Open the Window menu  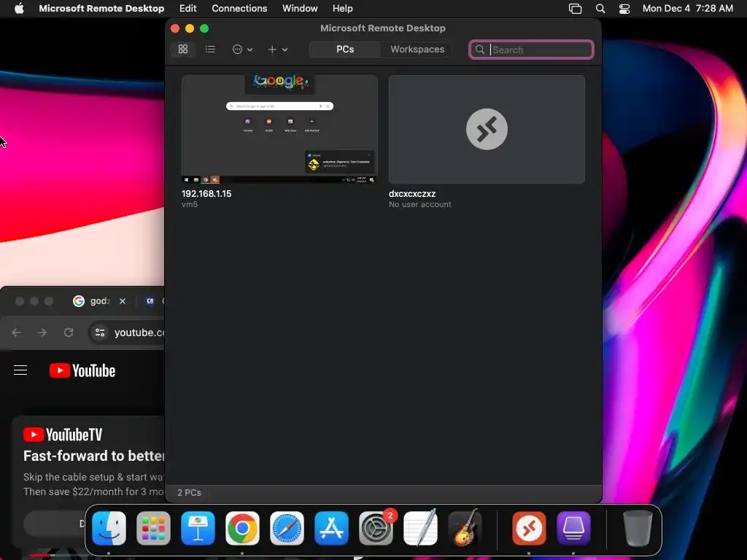click(300, 8)
